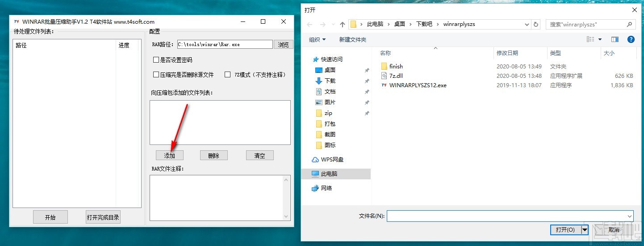
Task: Go up one folder level arrow
Action: tap(343, 24)
